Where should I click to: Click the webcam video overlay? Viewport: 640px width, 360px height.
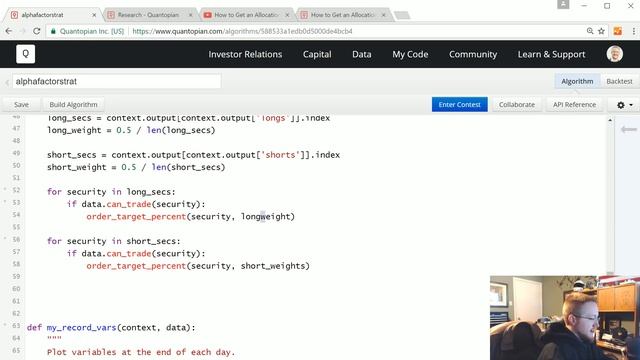point(565,318)
